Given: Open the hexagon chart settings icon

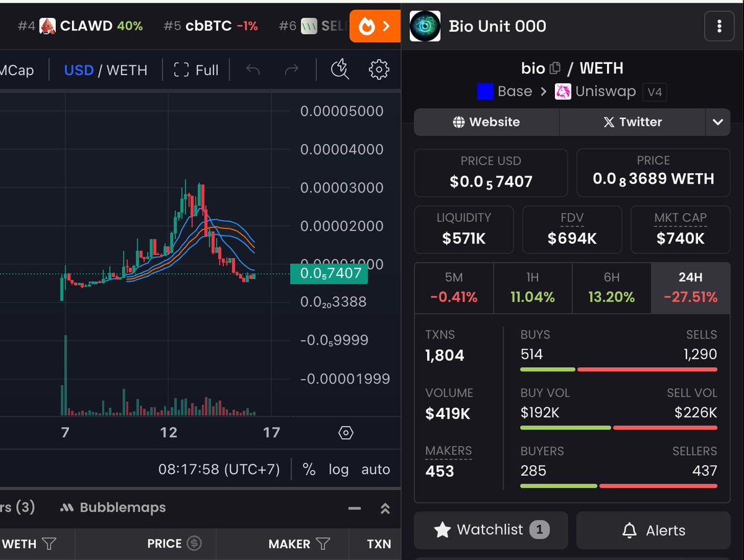Looking at the screenshot, I should 346,432.
